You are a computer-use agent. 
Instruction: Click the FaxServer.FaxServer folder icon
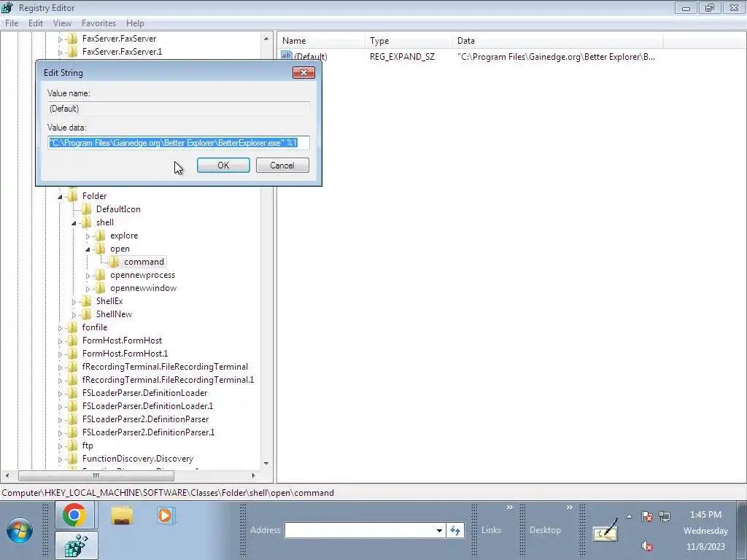(x=72, y=38)
